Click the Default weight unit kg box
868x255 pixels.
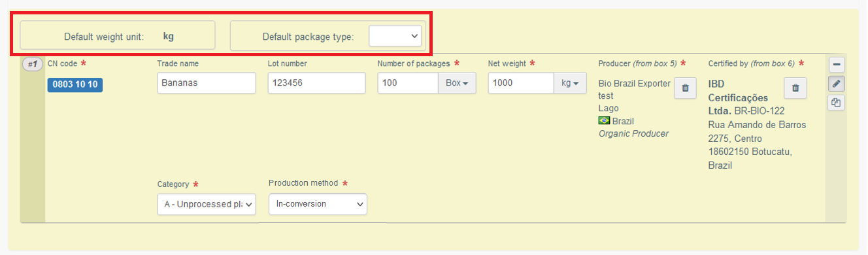point(118,35)
